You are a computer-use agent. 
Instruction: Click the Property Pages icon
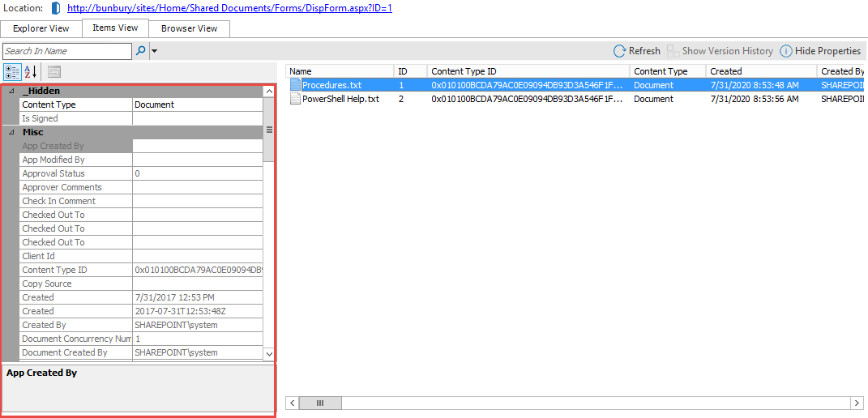coord(54,71)
